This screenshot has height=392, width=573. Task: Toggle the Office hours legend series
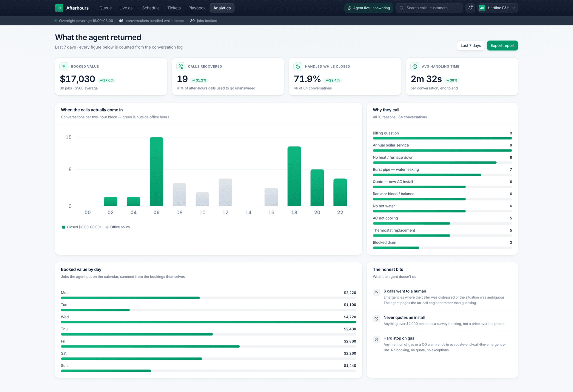tap(118, 227)
